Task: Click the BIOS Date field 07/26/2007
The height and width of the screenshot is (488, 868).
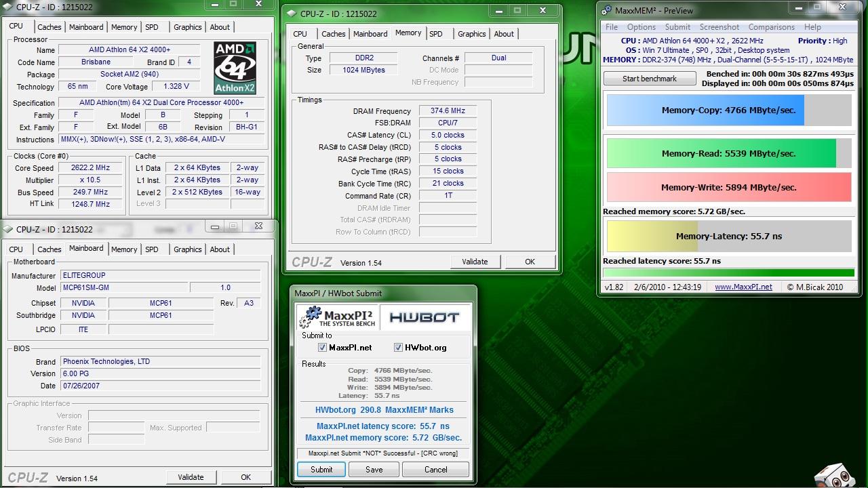Action: [x=160, y=386]
